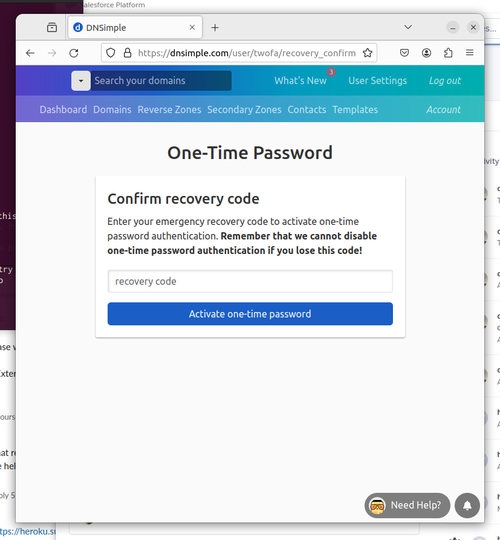The height and width of the screenshot is (540, 500).
Task: Open the list all tabs chevron
Action: tap(408, 27)
